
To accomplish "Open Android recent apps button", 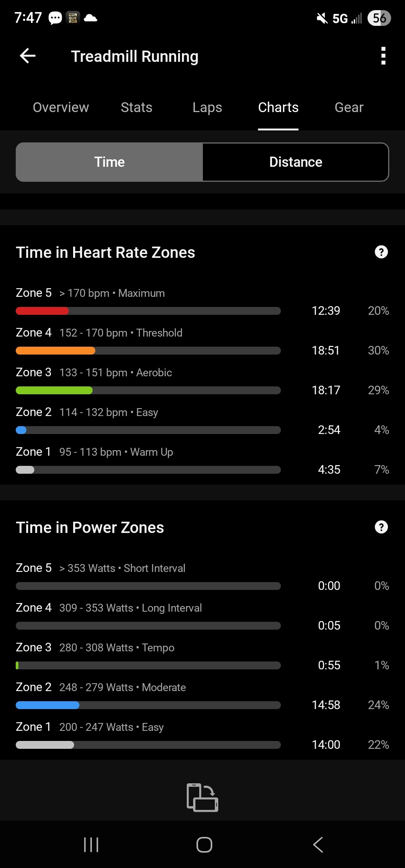I will (x=91, y=845).
